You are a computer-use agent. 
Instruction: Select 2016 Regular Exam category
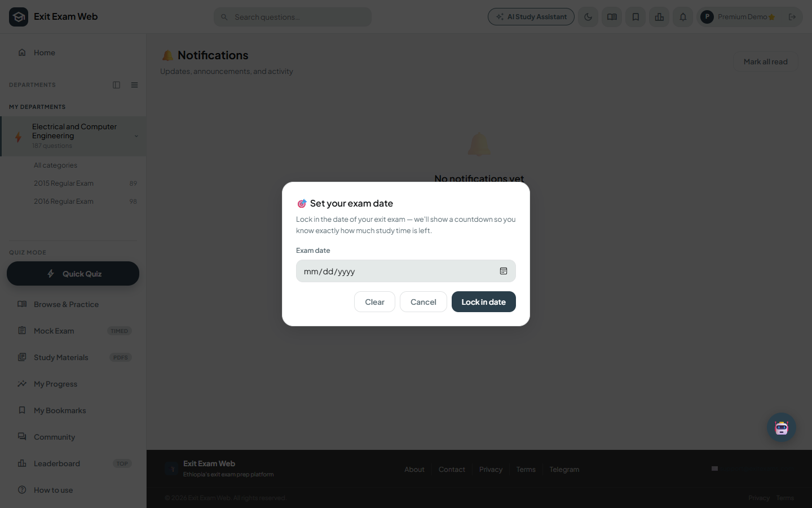click(x=85, y=202)
